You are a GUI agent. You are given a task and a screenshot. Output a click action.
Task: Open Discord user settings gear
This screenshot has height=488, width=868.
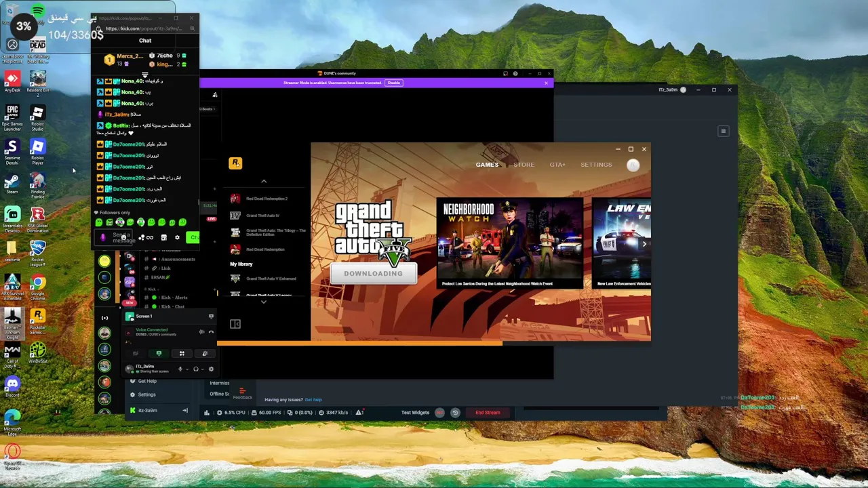coord(211,369)
